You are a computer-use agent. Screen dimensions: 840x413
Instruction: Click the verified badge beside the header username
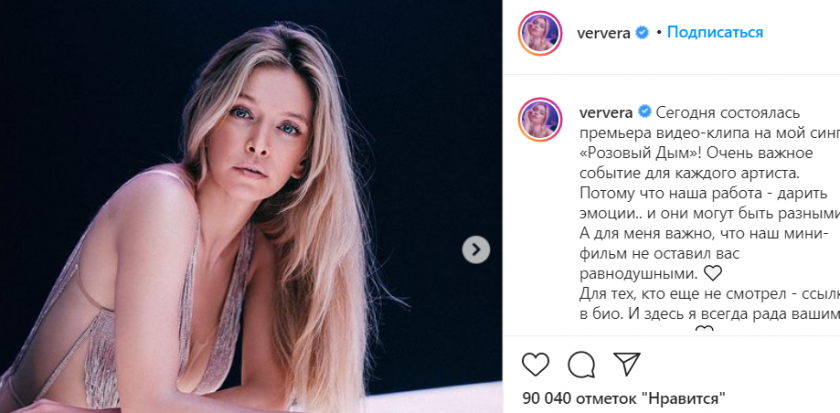642,33
